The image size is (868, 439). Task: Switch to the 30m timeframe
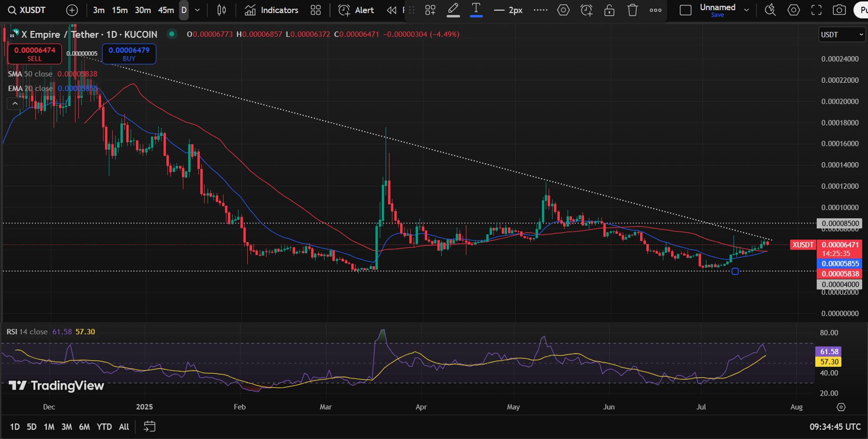pyautogui.click(x=143, y=10)
